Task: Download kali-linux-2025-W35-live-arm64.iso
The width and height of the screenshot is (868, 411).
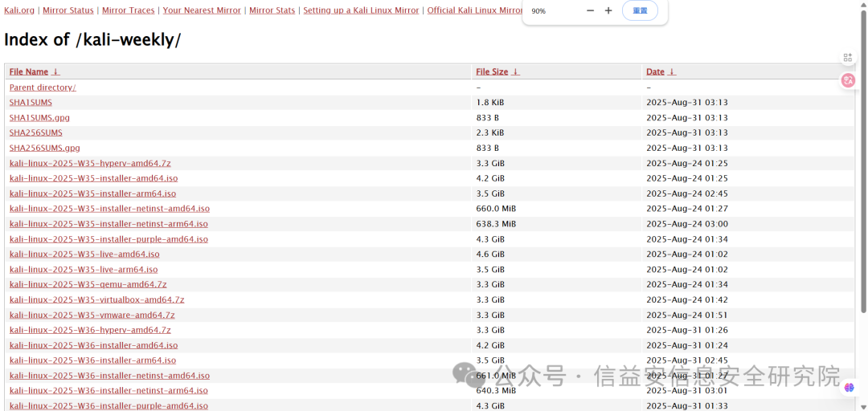Action: click(84, 270)
